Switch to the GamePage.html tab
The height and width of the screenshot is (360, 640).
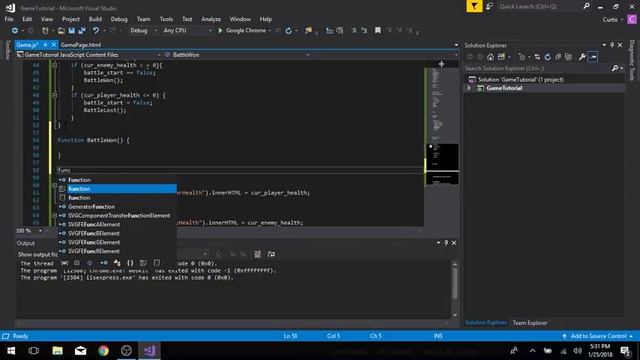80,45
